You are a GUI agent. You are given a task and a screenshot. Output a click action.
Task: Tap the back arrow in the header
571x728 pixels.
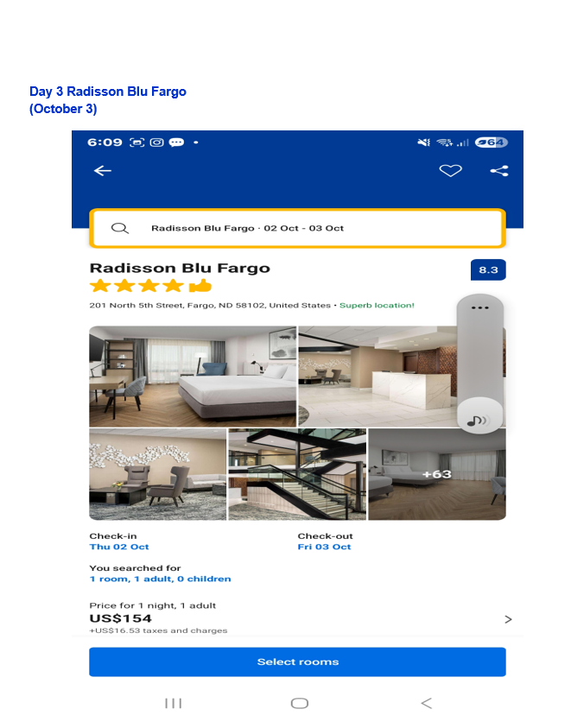tap(103, 171)
